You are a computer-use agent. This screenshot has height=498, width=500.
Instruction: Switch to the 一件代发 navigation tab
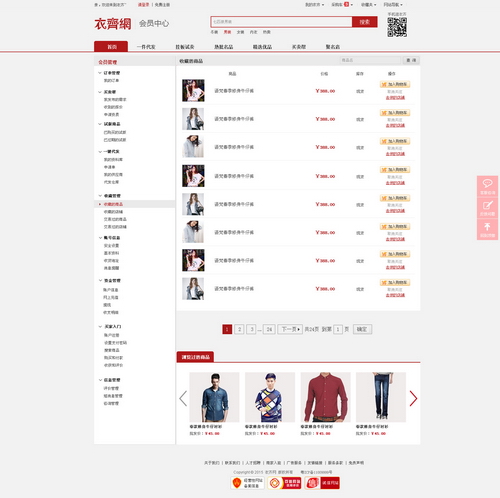click(146, 47)
